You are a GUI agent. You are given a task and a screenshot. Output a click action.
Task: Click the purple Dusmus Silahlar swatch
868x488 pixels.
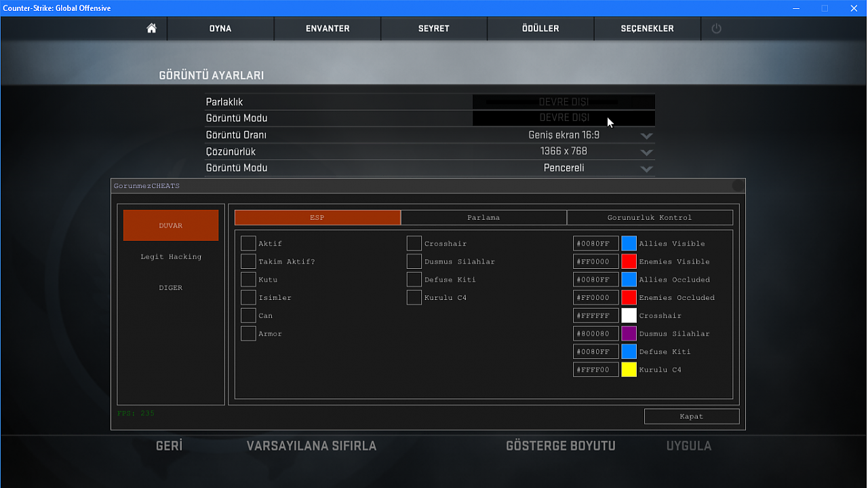(629, 333)
